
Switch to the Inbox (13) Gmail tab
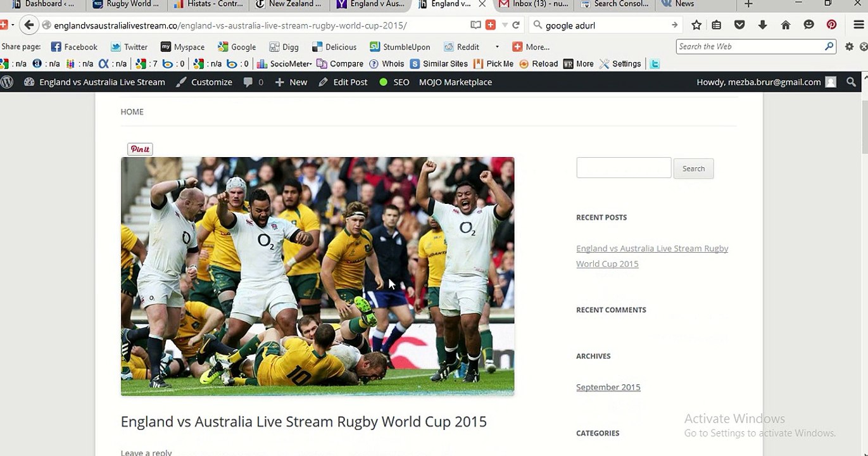click(x=533, y=4)
